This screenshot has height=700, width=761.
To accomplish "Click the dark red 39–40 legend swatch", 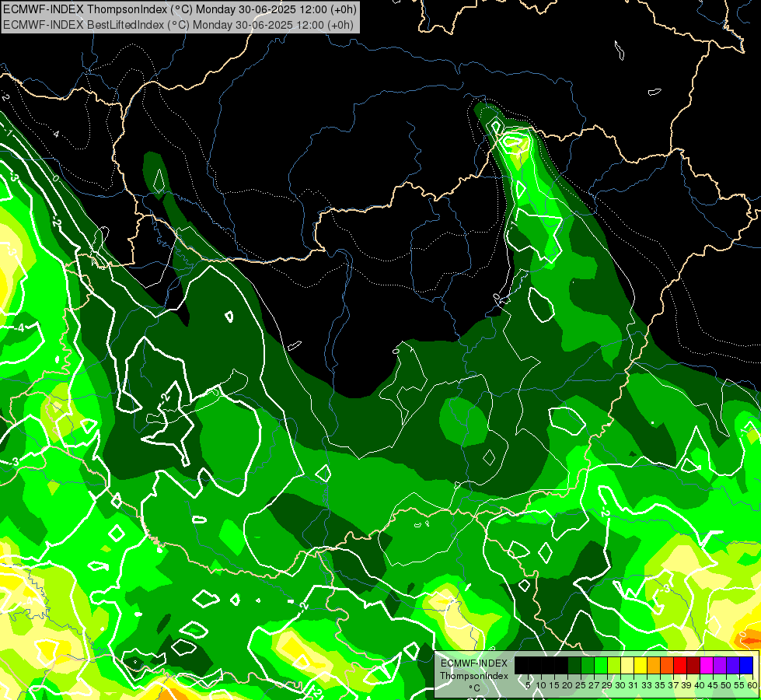I will [x=693, y=665].
